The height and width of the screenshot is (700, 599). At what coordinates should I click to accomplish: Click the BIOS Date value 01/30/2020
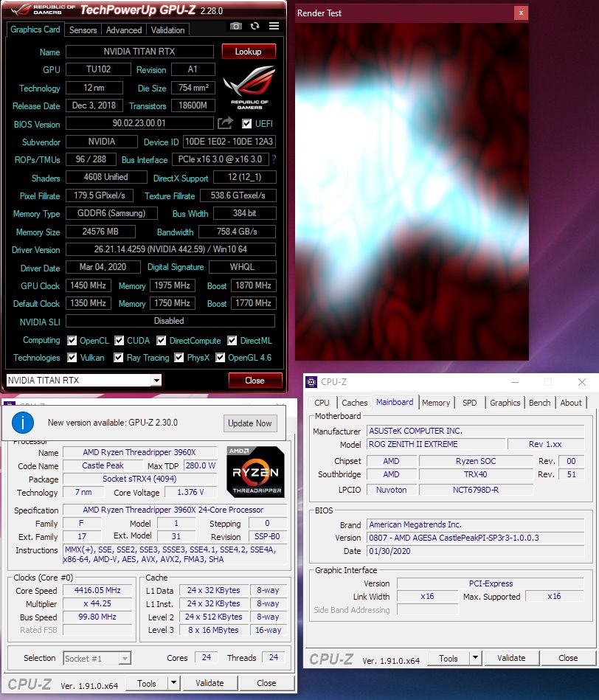[x=475, y=551]
